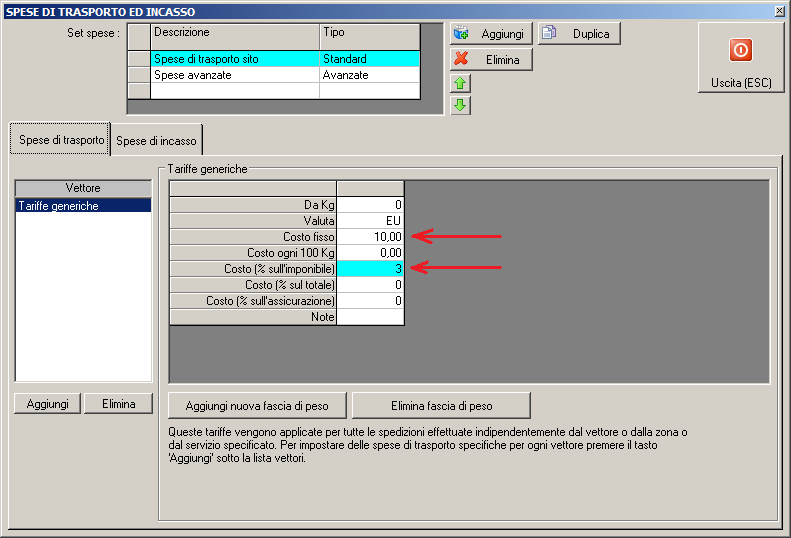Click the Descrizione column header
This screenshot has height=538, width=791.
coord(235,37)
